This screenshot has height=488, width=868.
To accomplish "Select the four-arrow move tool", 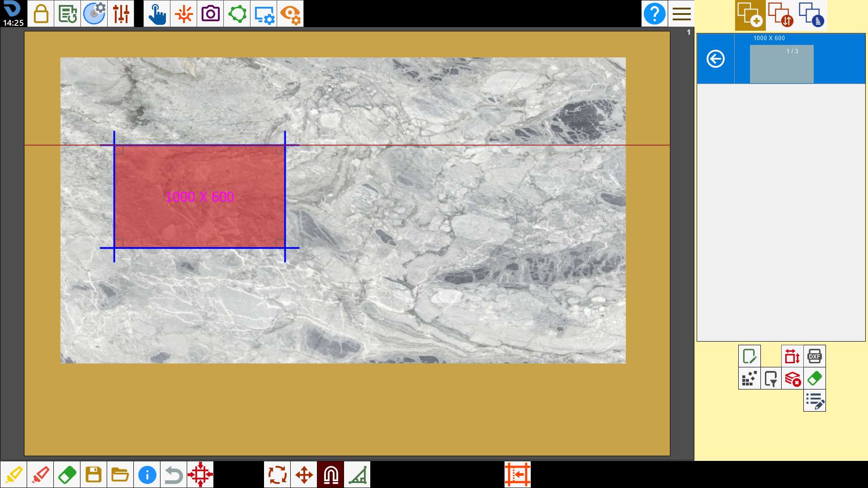I will [x=304, y=474].
